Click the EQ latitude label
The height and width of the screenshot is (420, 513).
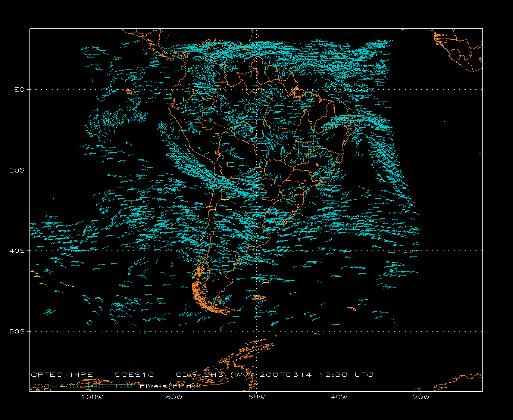(x=19, y=90)
